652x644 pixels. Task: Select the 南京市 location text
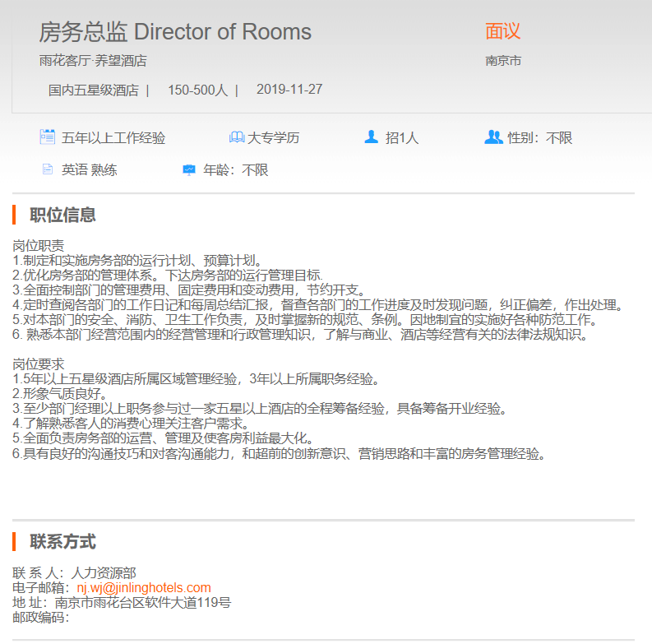click(x=503, y=61)
